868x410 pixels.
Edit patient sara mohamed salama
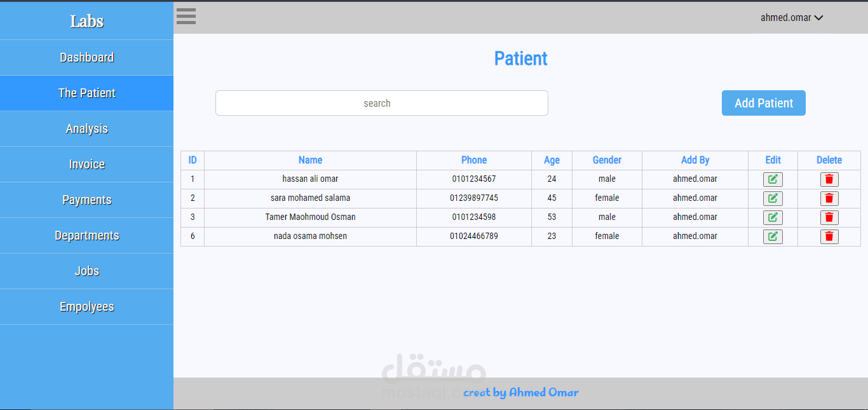pyautogui.click(x=773, y=198)
